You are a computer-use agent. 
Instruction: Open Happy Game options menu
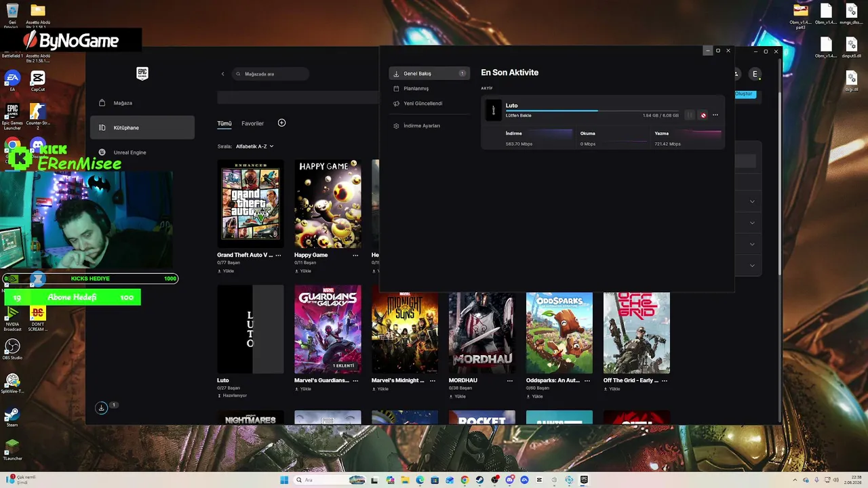[355, 255]
